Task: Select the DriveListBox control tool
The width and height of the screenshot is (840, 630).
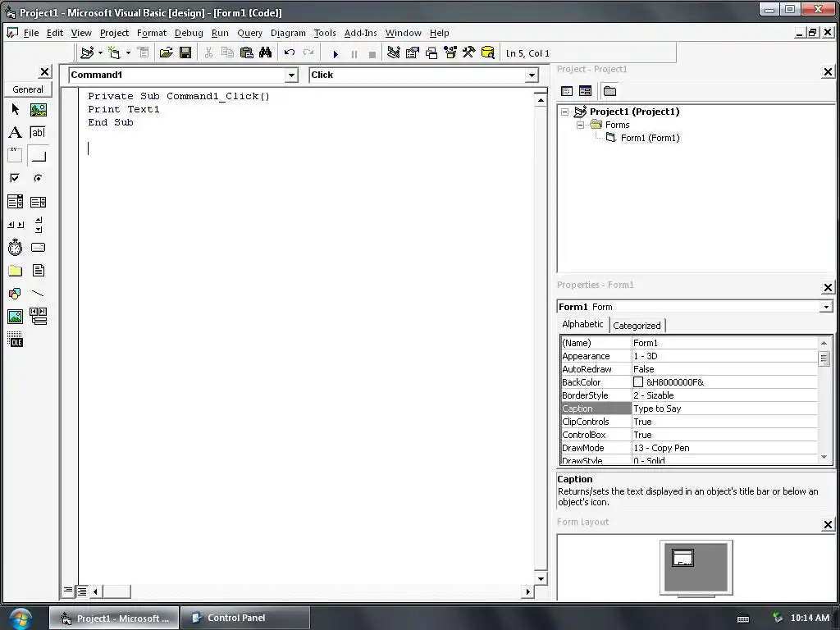Action: tap(38, 248)
